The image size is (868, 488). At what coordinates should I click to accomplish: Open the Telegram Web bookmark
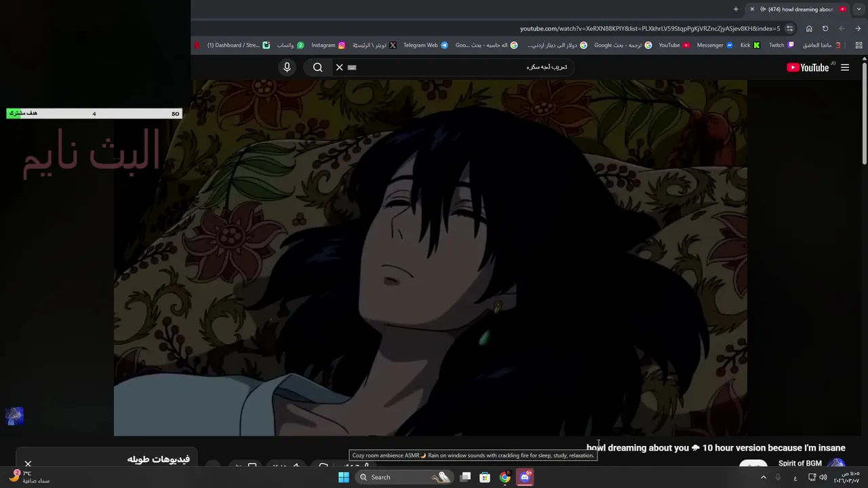(426, 45)
